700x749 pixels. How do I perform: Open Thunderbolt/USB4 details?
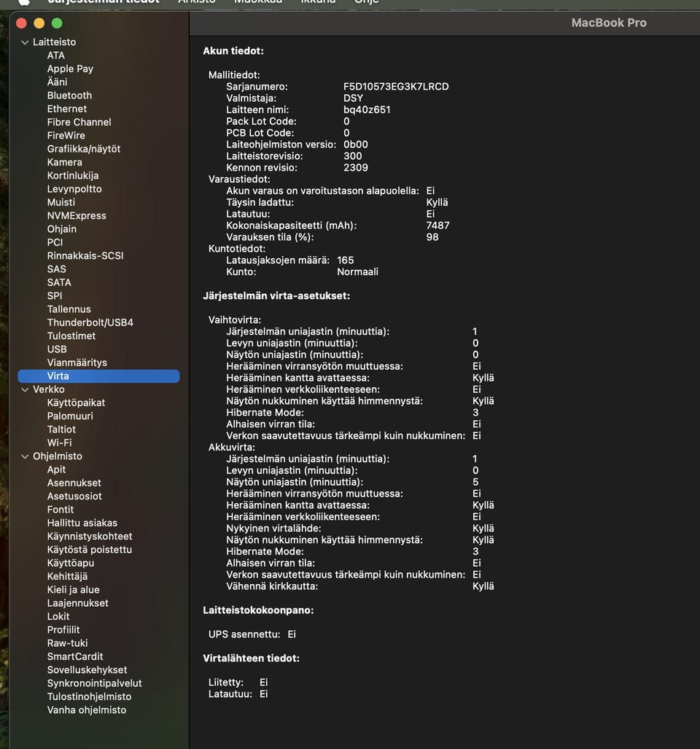(x=90, y=323)
